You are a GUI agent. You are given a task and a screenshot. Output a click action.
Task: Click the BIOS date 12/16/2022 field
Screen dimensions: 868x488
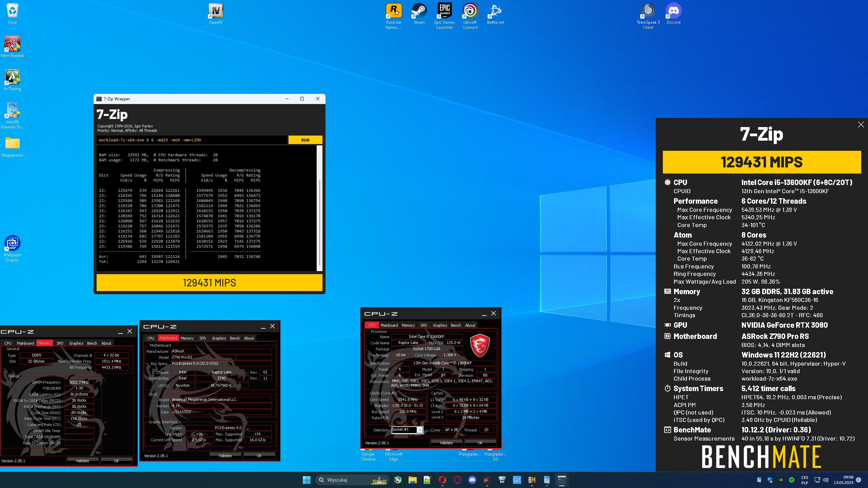221,412
